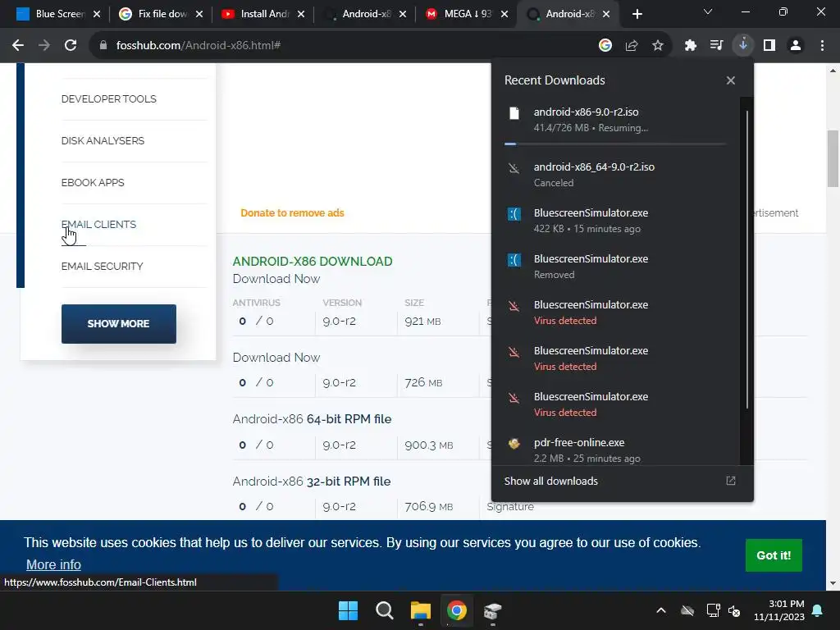The width and height of the screenshot is (840, 630).
Task: Click Signature link in 32-bit RPM row
Action: click(510, 506)
